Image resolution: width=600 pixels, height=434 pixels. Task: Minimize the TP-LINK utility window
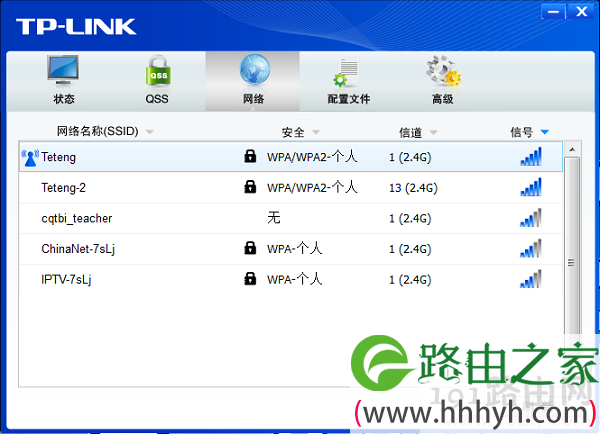pos(553,11)
